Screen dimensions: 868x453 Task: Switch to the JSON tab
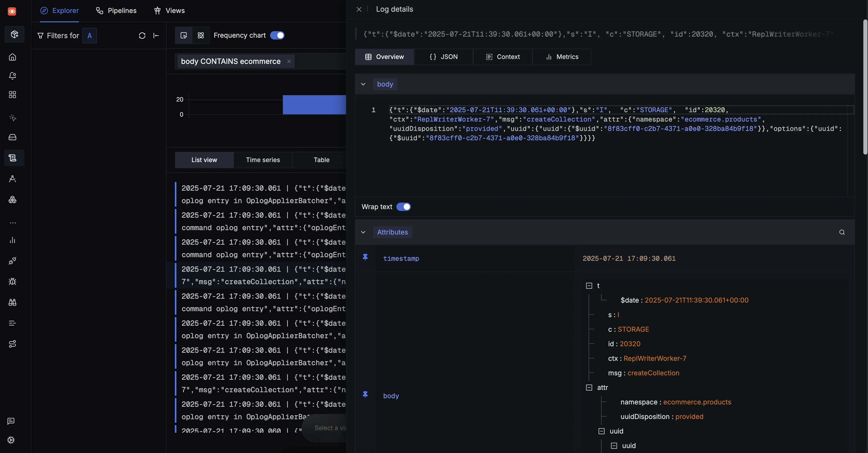click(443, 57)
